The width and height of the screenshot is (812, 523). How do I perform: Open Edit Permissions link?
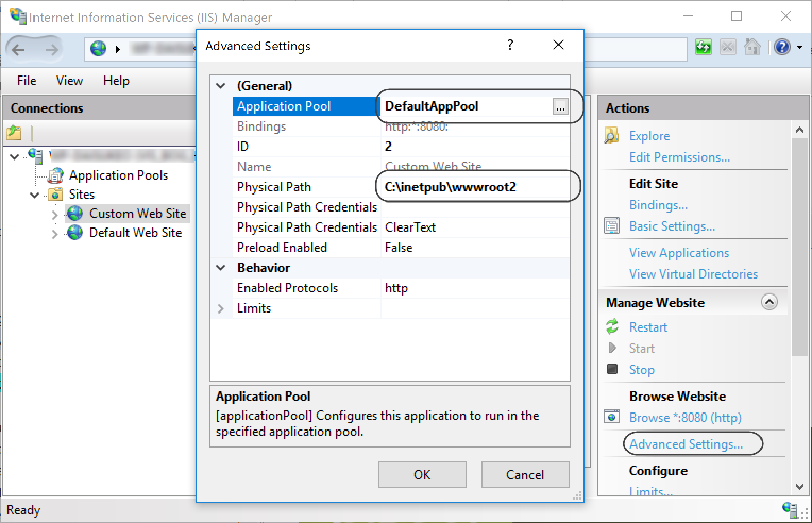point(680,157)
